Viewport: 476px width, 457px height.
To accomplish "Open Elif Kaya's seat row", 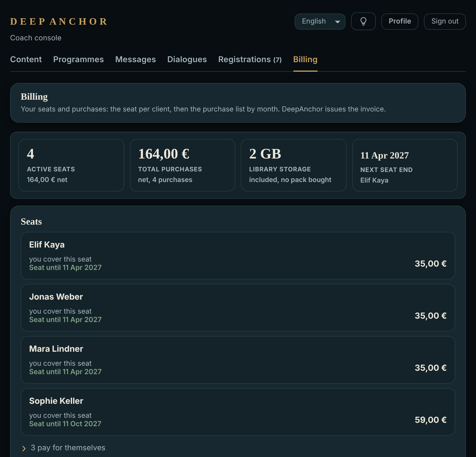I will point(238,256).
